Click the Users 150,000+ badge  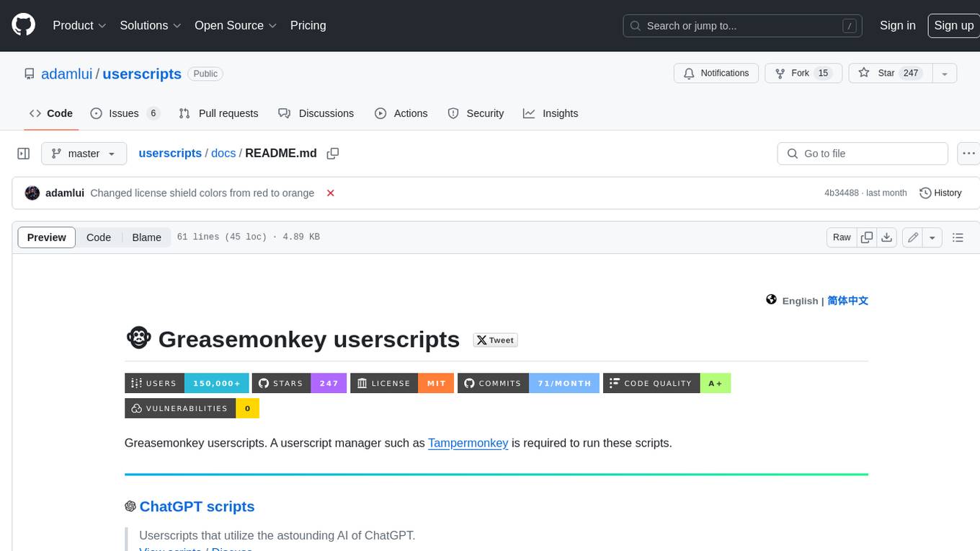187,383
